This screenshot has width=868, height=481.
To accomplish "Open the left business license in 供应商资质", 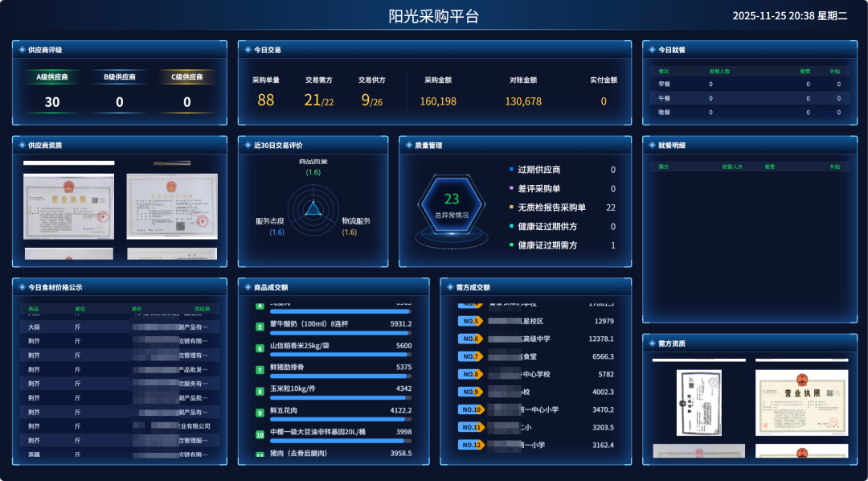I will click(68, 208).
